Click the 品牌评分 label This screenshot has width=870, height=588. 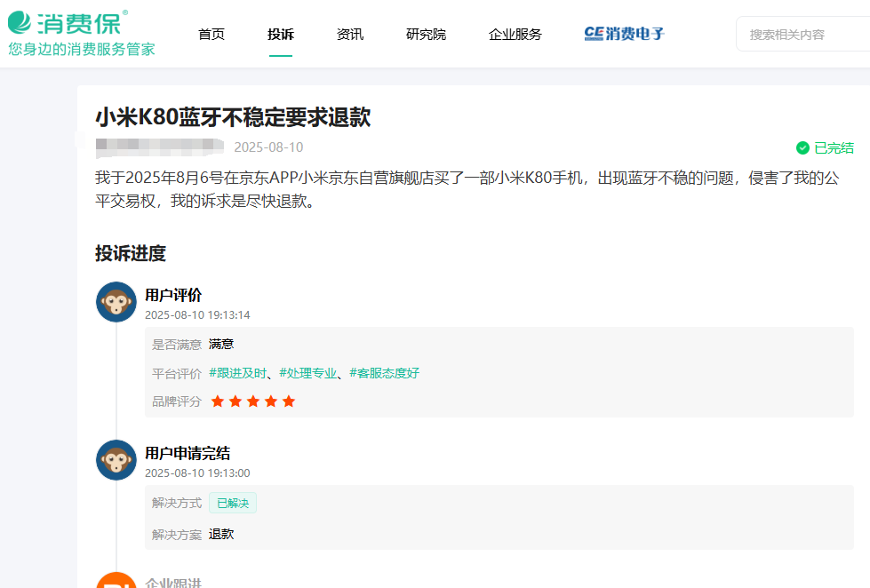177,401
